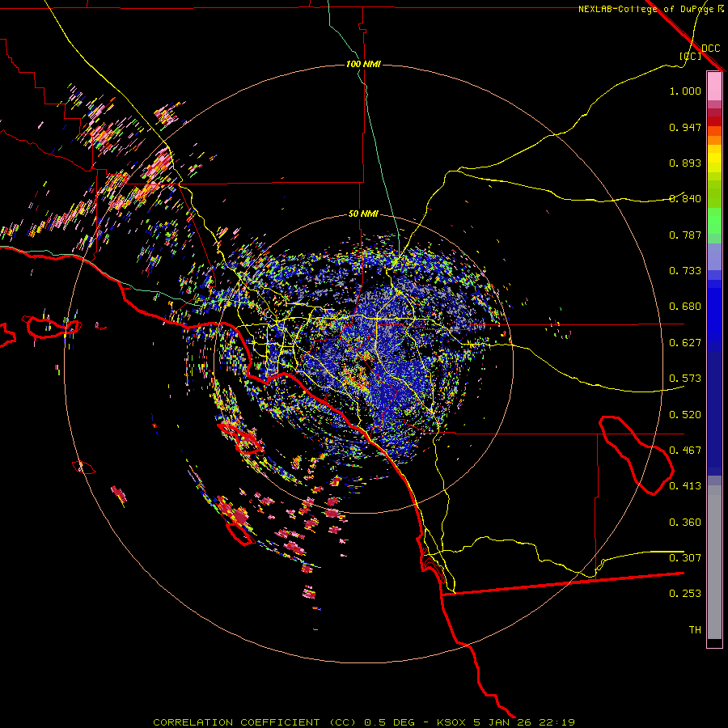
Task: Pick the light pink color bar segment
Action: (x=714, y=86)
